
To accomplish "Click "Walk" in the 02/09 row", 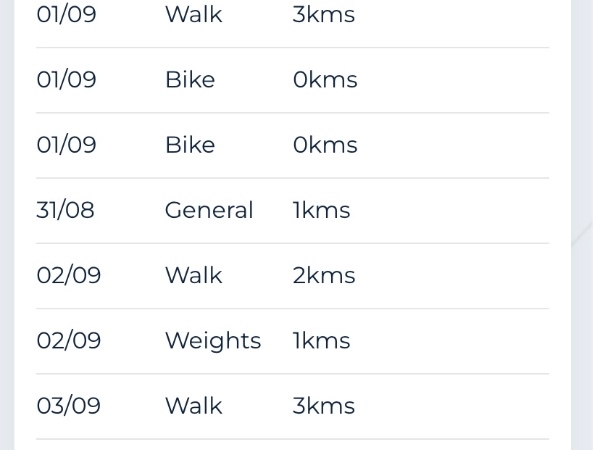I will pyautogui.click(x=193, y=276).
